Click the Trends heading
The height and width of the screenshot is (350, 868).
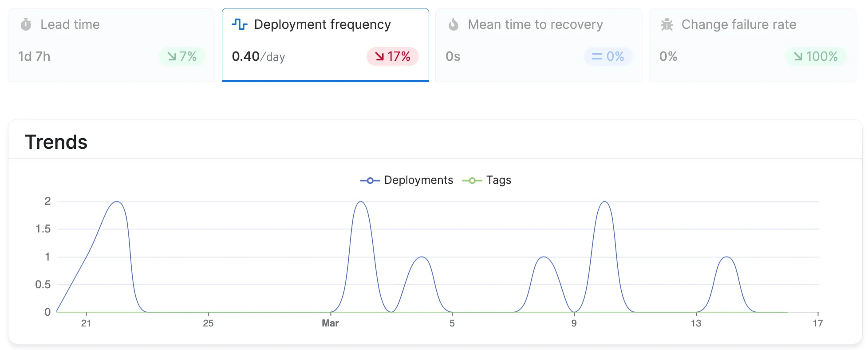[x=56, y=142]
